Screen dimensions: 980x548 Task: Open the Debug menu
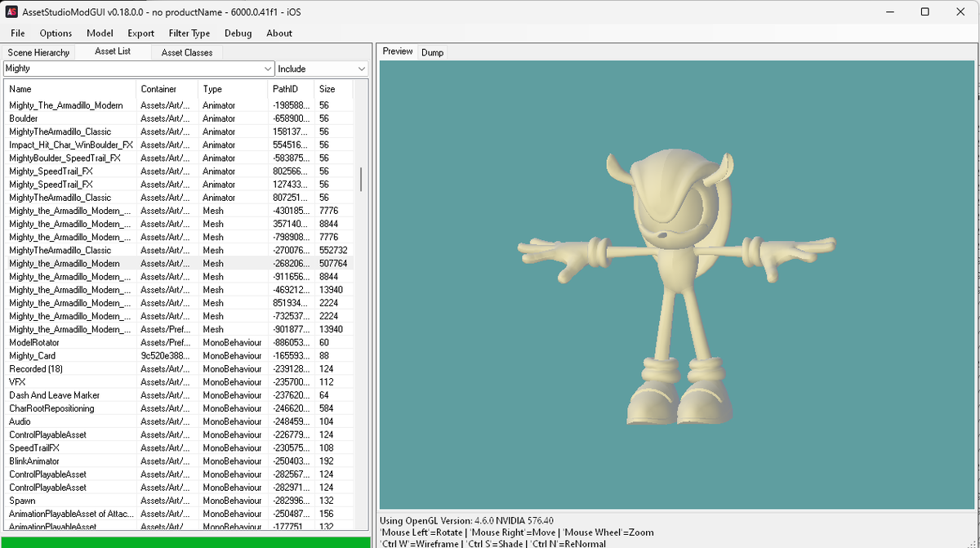(238, 33)
